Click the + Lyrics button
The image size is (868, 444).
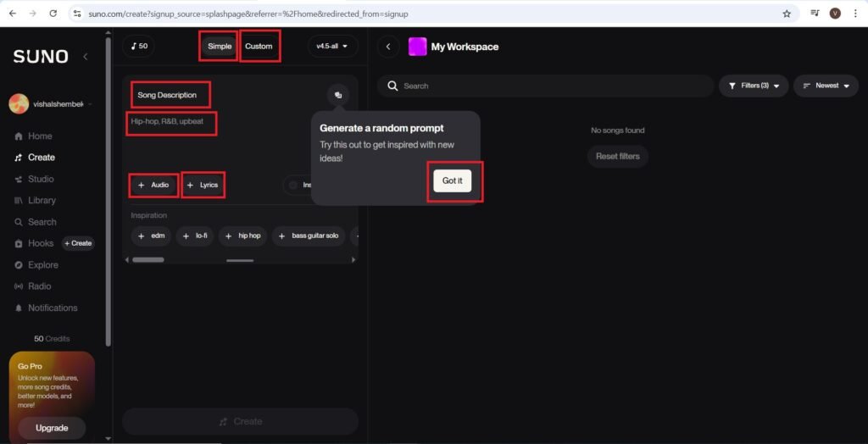pos(203,185)
